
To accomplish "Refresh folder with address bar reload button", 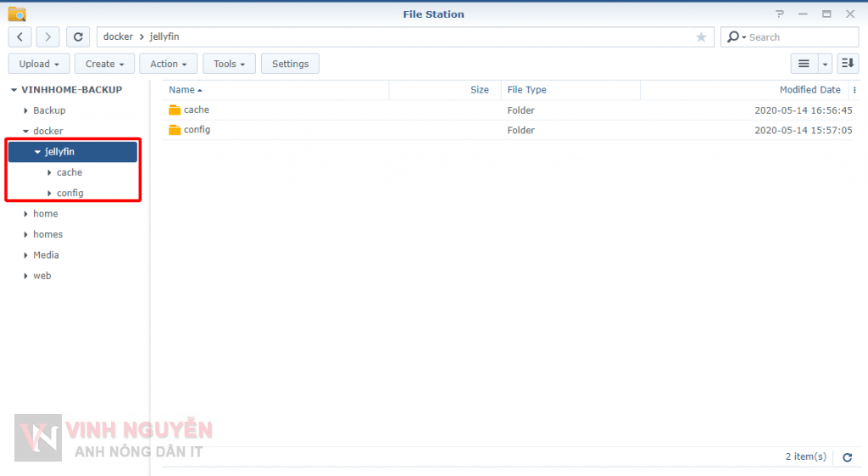I will [x=78, y=37].
